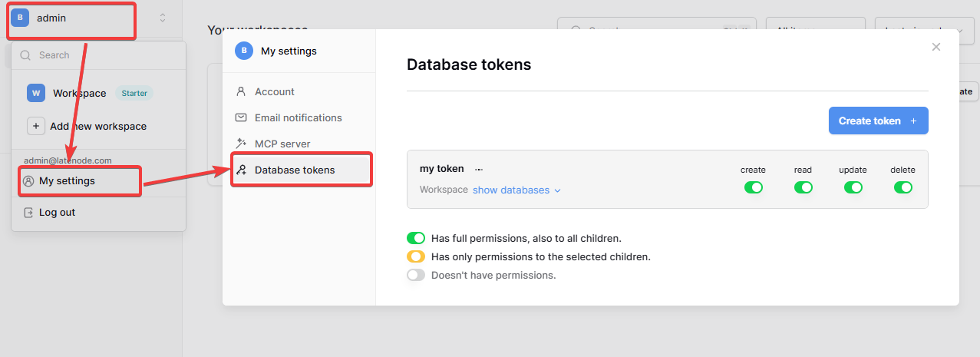The image size is (980, 357).
Task: Click the W workspace avatar icon
Action: tap(36, 93)
